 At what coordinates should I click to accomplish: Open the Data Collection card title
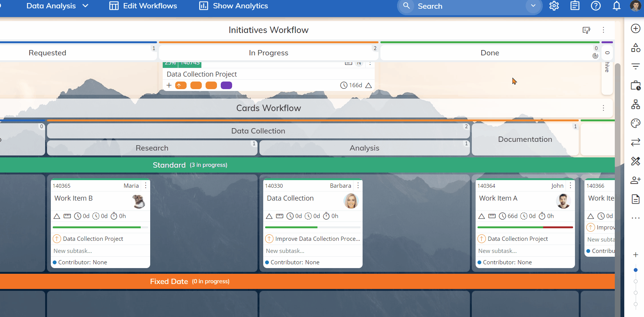[290, 198]
